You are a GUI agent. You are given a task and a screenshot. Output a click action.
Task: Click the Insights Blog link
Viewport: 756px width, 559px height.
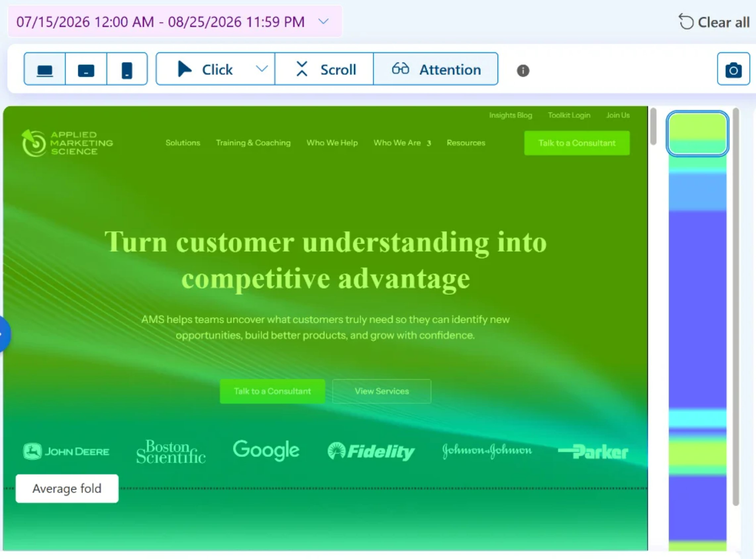point(510,115)
